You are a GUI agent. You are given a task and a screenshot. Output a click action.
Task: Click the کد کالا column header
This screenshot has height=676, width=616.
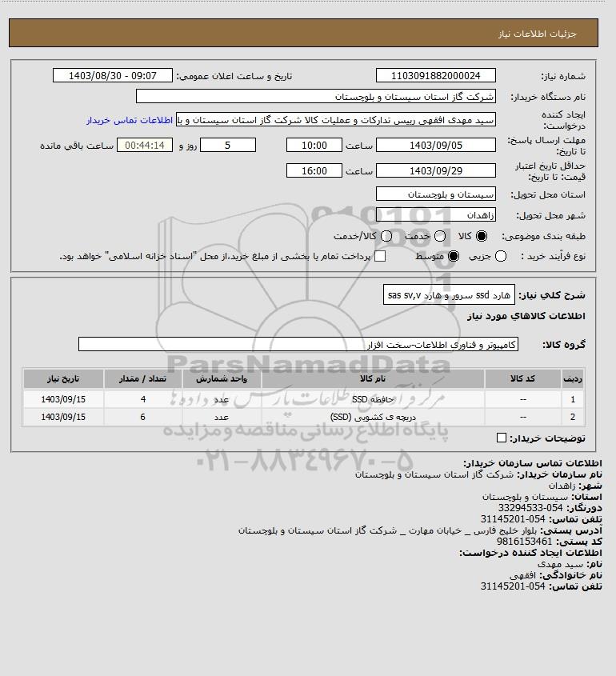coord(523,378)
